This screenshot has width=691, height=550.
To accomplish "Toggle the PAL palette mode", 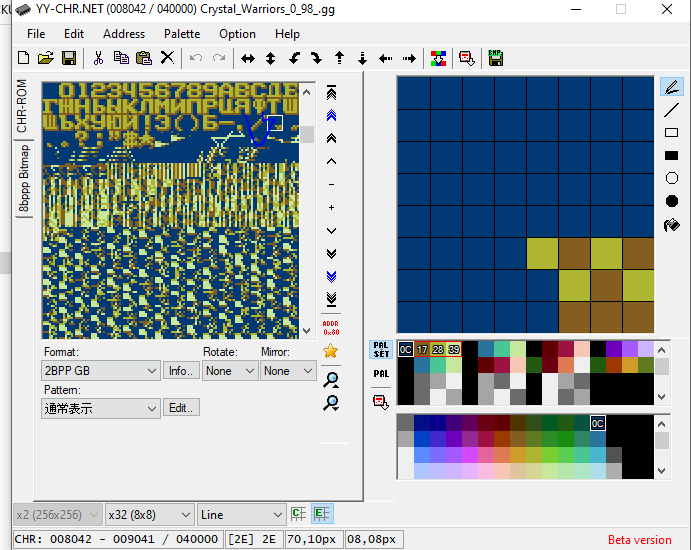I will pyautogui.click(x=381, y=374).
